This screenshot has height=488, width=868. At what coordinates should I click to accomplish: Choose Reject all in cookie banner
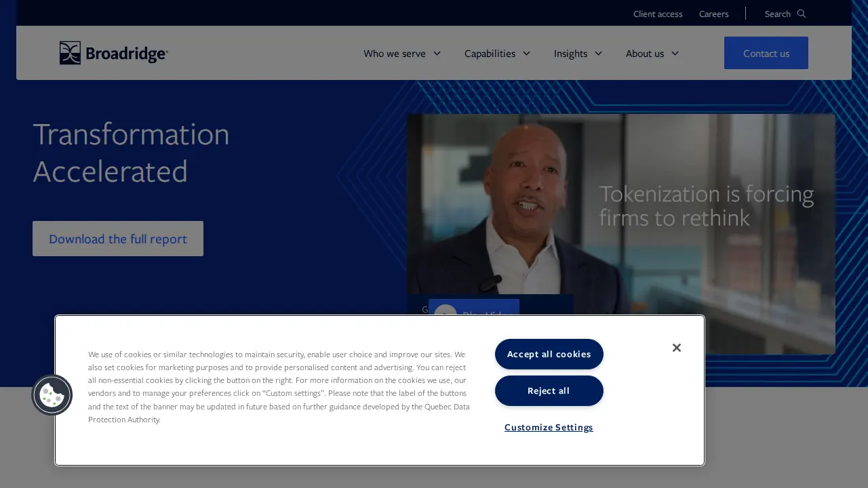point(549,391)
